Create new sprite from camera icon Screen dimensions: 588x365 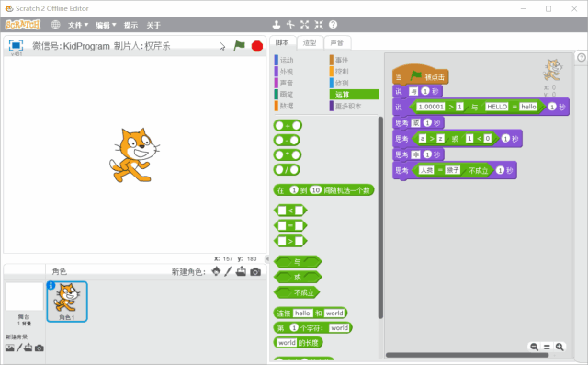pyautogui.click(x=255, y=271)
